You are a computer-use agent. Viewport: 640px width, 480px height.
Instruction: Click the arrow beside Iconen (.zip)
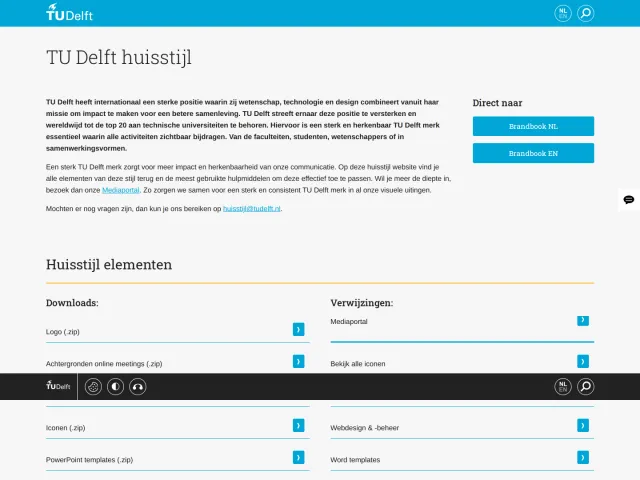click(298, 425)
